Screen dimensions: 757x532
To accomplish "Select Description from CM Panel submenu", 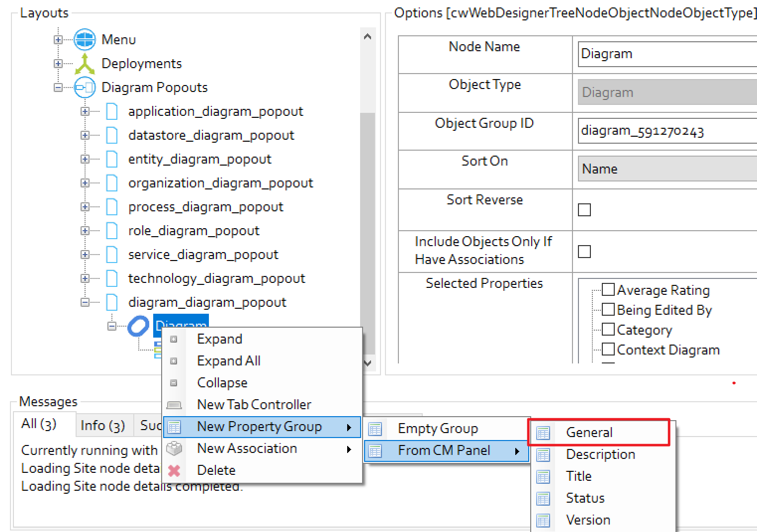I will click(603, 455).
